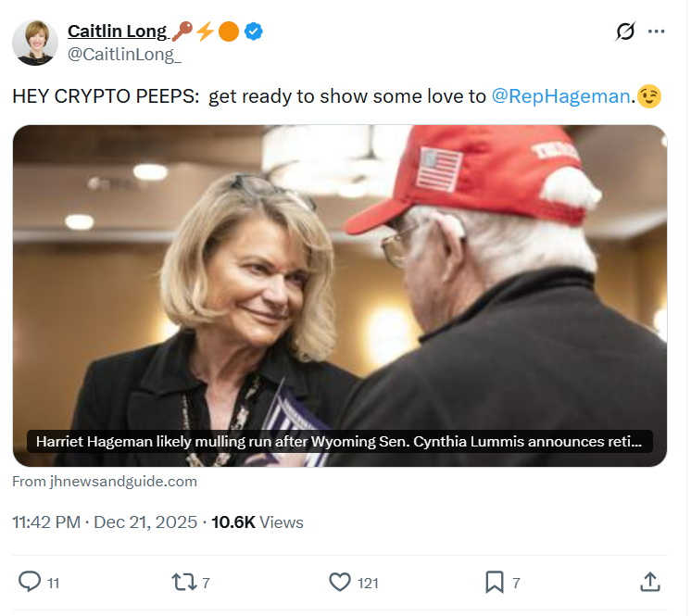691x616 pixels.
Task: Click the reply speech bubble icon
Action: coord(30,582)
